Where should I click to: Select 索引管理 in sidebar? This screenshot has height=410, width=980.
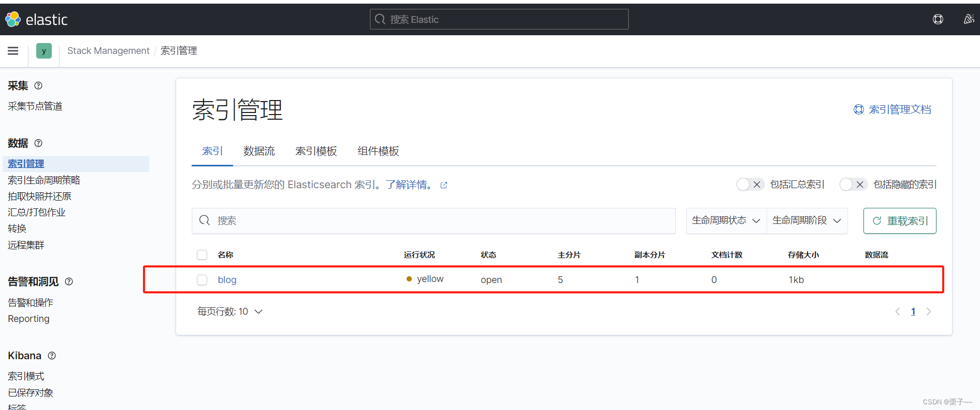26,164
